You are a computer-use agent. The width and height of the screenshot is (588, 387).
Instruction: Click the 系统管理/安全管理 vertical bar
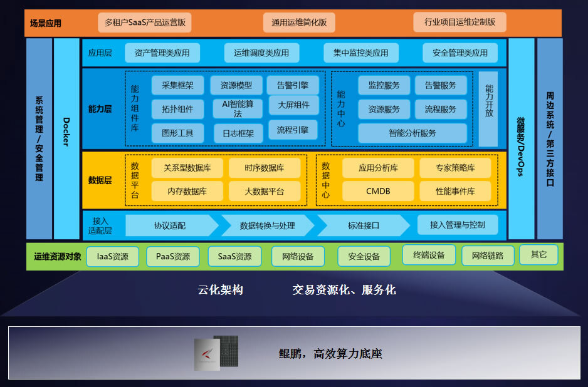[39, 138]
